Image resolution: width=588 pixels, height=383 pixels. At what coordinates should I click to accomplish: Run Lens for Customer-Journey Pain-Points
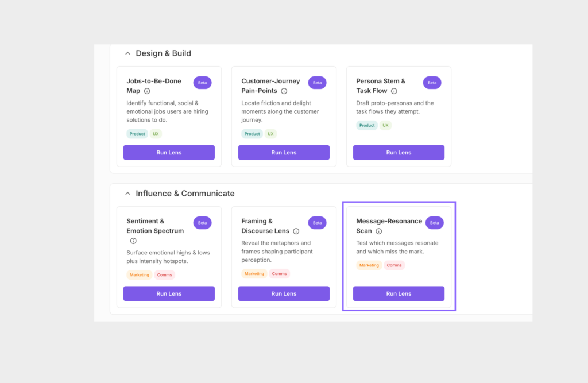(284, 153)
